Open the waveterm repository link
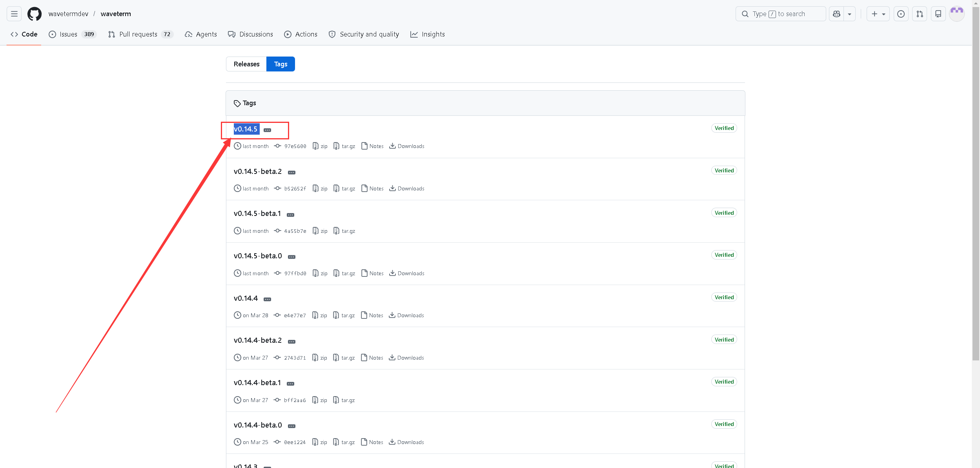The height and width of the screenshot is (468, 980). (116, 14)
